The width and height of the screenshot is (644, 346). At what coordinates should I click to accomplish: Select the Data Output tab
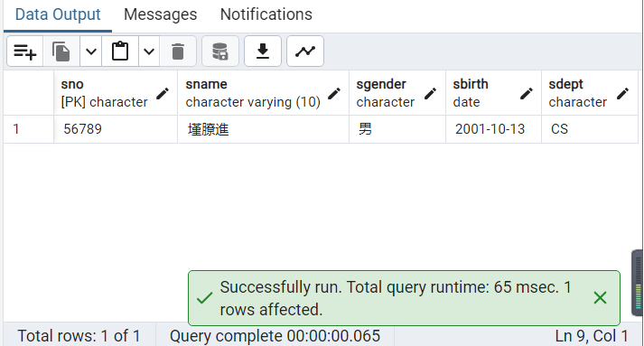pos(58,14)
